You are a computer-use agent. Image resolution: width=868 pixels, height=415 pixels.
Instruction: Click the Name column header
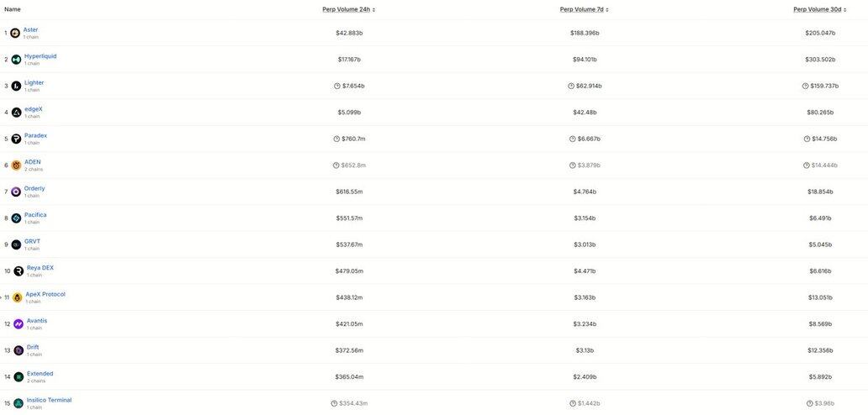(x=12, y=9)
